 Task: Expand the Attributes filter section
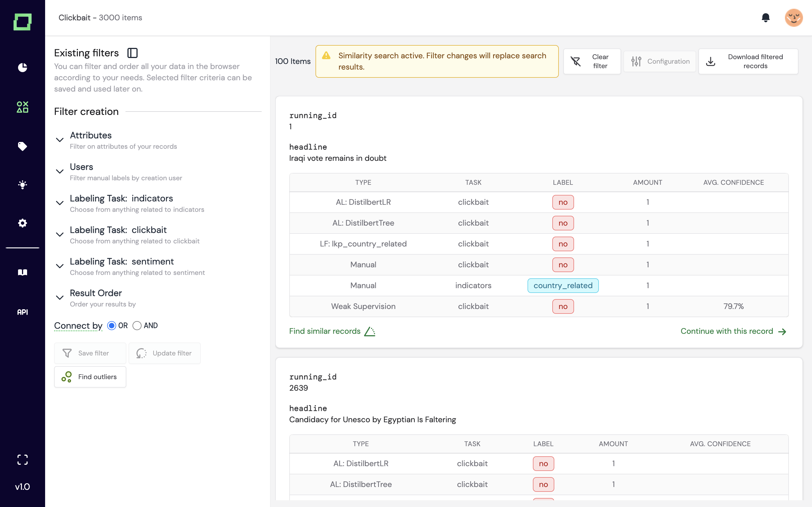91,135
